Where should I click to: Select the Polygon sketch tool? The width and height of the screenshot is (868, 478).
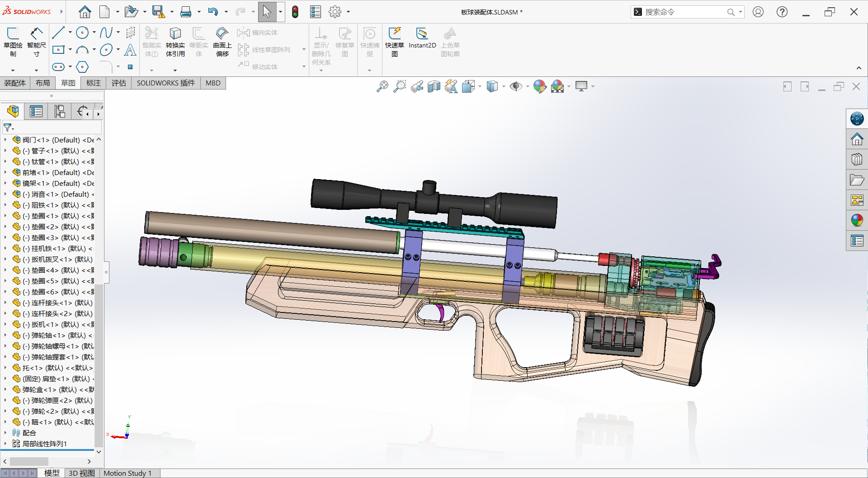[82, 67]
